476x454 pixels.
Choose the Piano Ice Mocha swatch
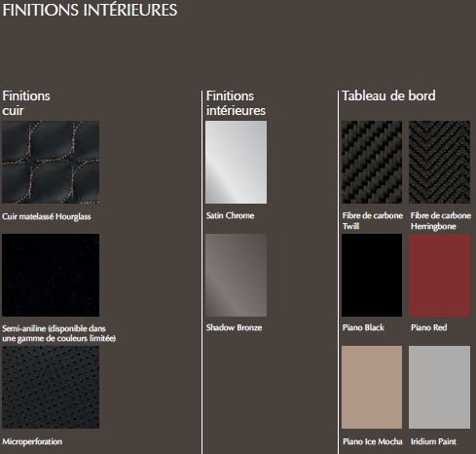372,387
